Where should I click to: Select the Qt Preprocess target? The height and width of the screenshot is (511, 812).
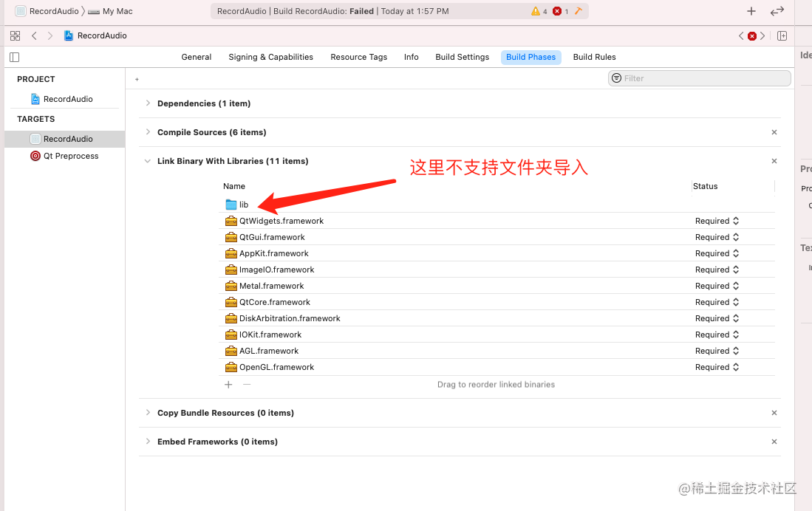(64, 156)
